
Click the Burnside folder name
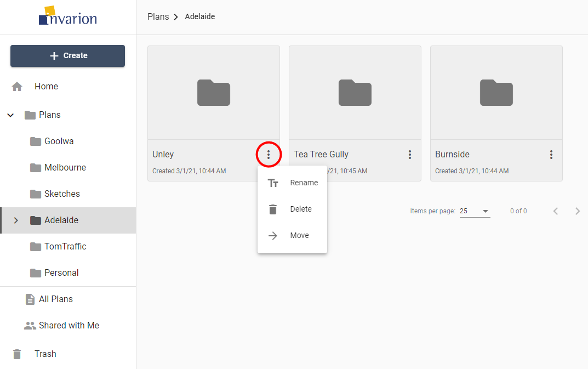[x=452, y=154]
